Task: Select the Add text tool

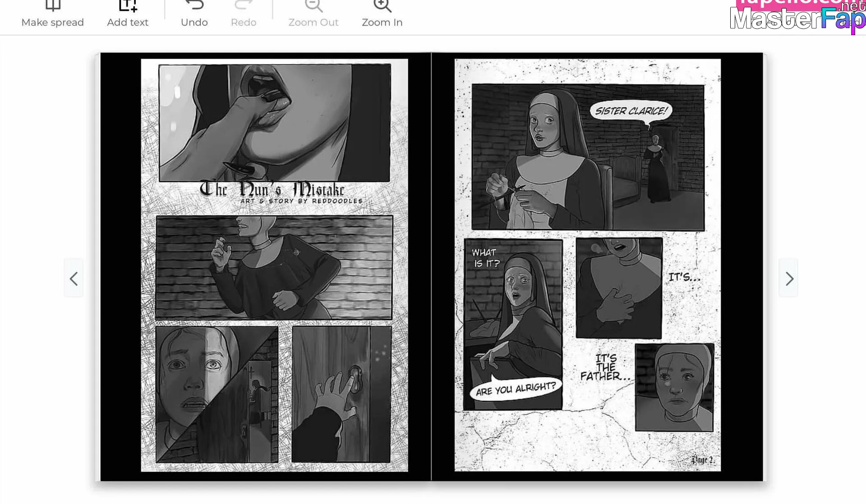Action: tap(128, 15)
